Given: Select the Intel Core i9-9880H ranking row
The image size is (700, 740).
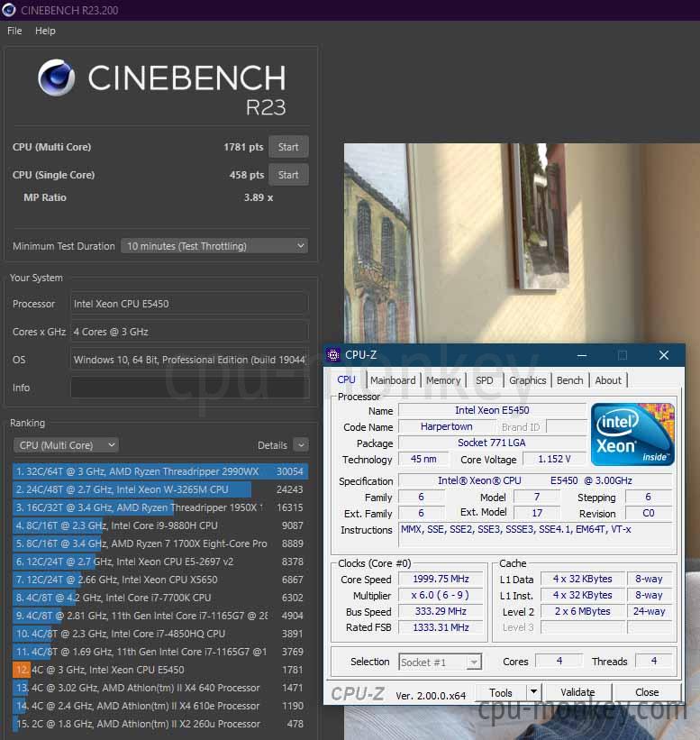Looking at the screenshot, I should pos(160,525).
